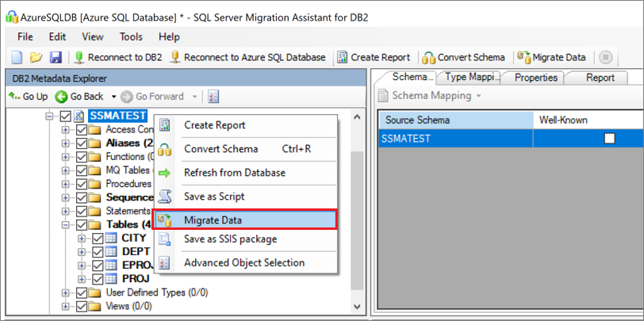
Task: Click Migrate Data in the toolbar
Action: (x=552, y=57)
